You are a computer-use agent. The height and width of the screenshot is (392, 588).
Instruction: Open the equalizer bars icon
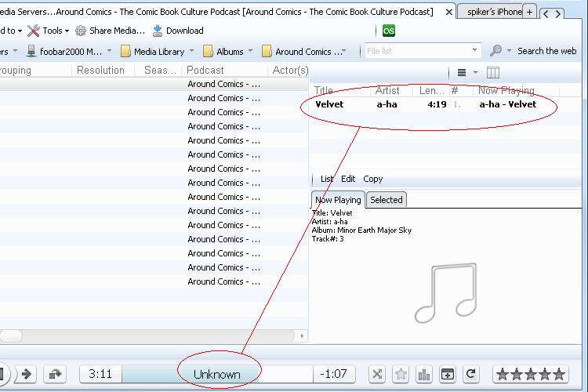(x=423, y=374)
